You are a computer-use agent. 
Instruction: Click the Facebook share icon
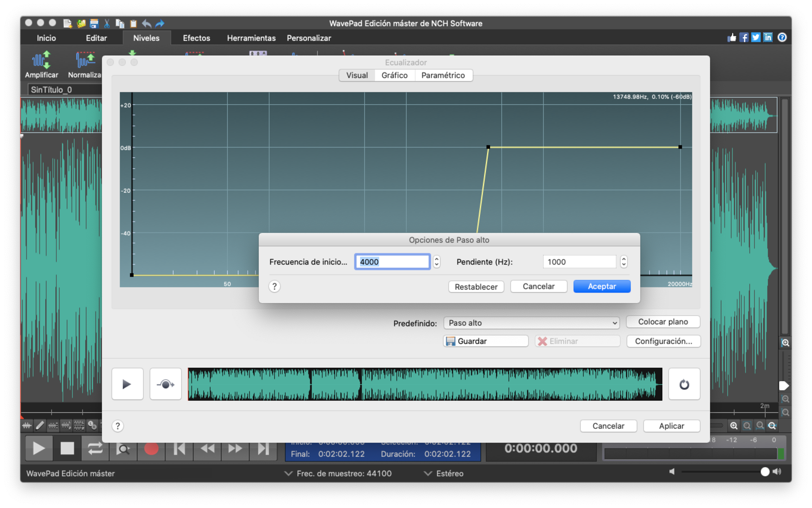pyautogui.click(x=744, y=37)
